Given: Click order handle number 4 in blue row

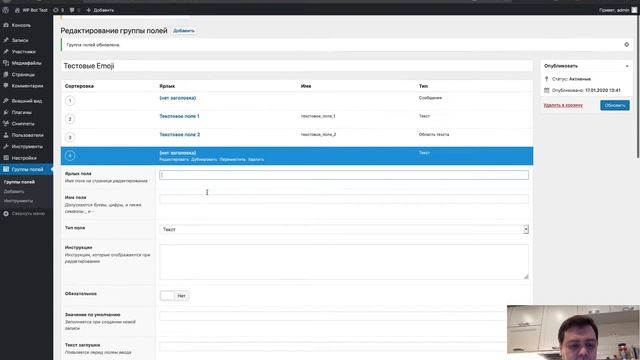Looking at the screenshot, I should 70,156.
